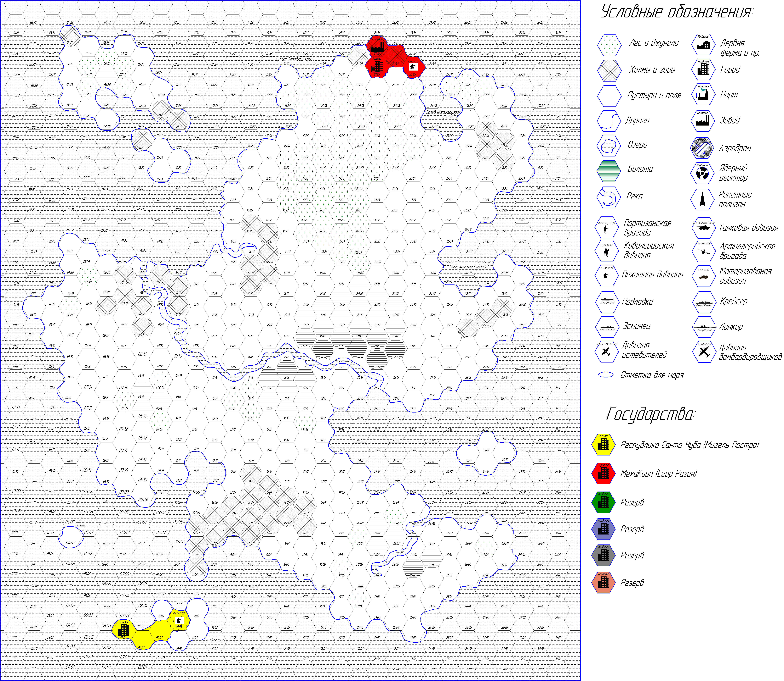784x681 pixels.
Task: Click the forest and jungle legend hex
Action: tap(609, 45)
